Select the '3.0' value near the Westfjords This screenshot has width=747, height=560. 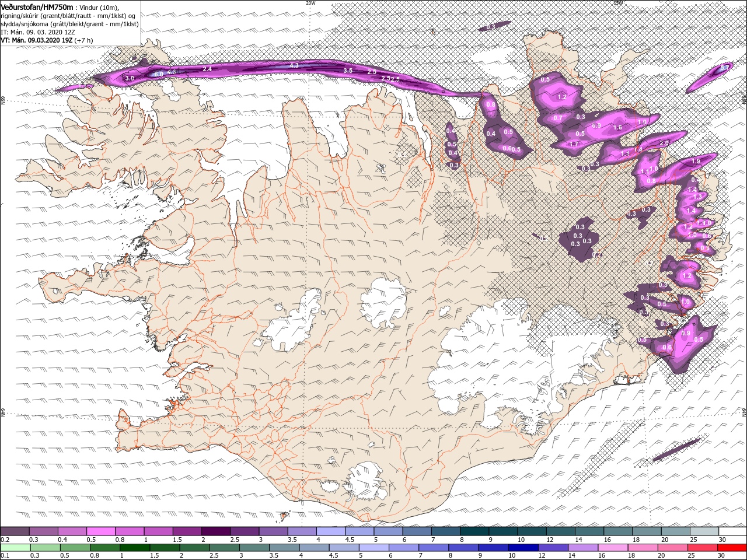130,78
